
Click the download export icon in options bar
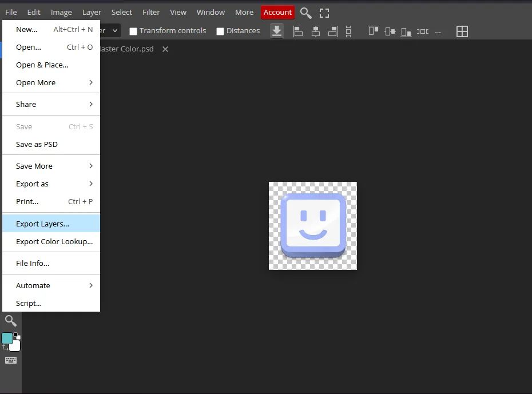click(277, 31)
